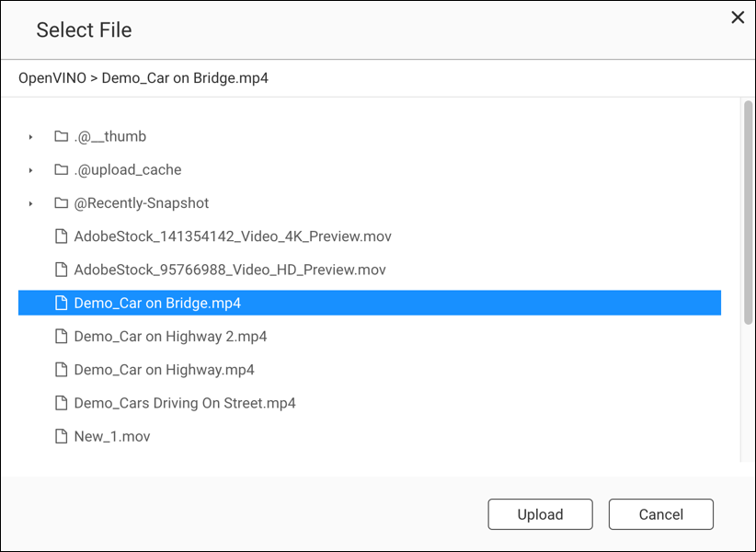Click the OpenVINO breadcrumb path
The width and height of the screenshot is (756, 552).
(52, 78)
